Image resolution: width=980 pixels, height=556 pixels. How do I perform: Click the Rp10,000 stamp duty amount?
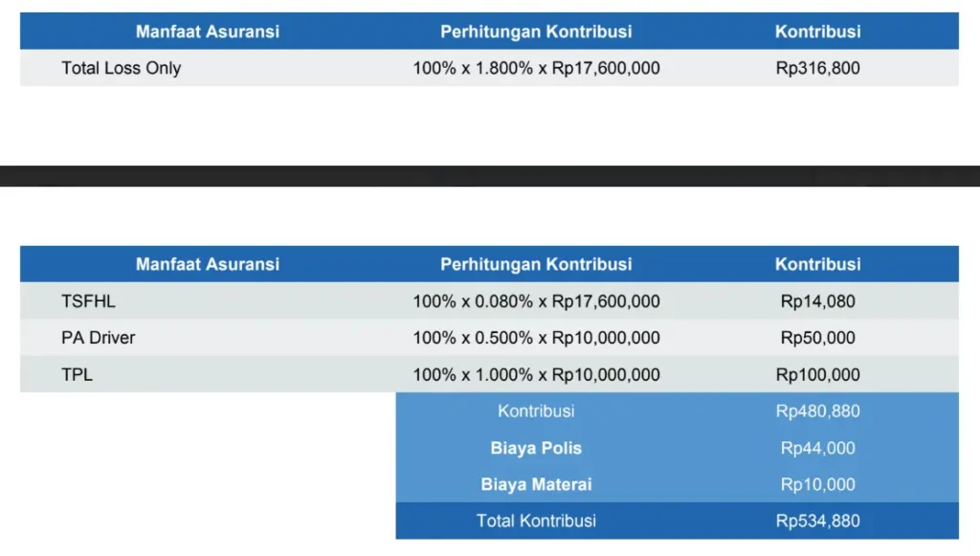pos(817,484)
